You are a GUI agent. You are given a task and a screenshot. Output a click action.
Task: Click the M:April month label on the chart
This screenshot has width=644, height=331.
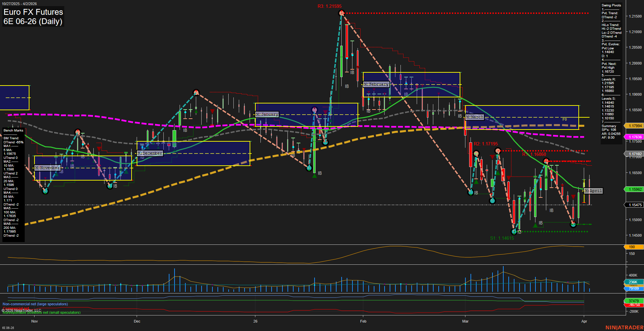(x=593, y=191)
